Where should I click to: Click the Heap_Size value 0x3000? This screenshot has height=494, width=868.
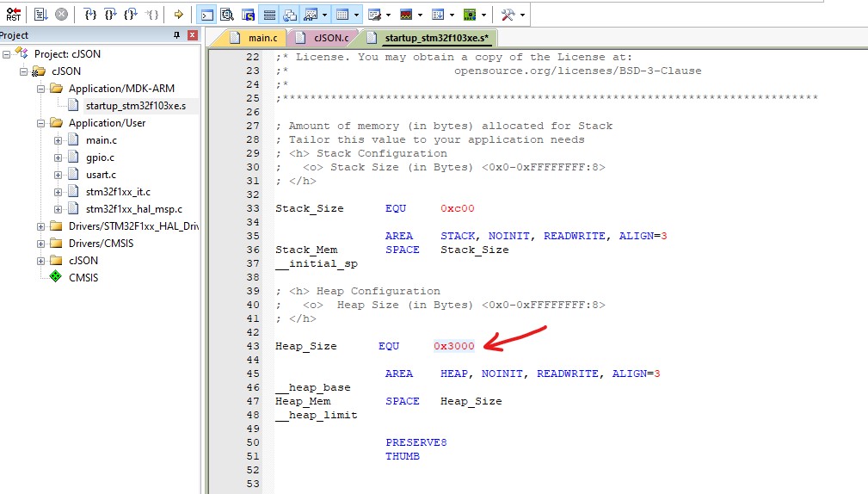[x=454, y=346]
